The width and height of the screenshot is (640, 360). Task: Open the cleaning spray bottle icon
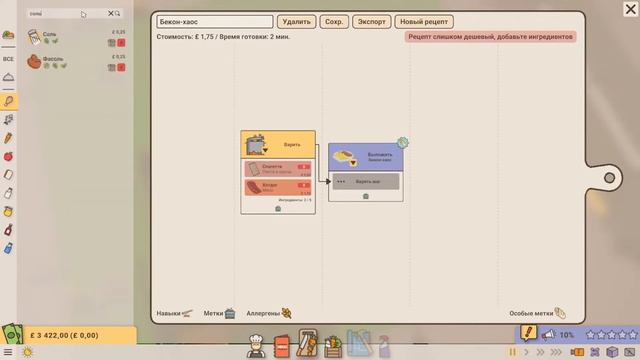384,346
